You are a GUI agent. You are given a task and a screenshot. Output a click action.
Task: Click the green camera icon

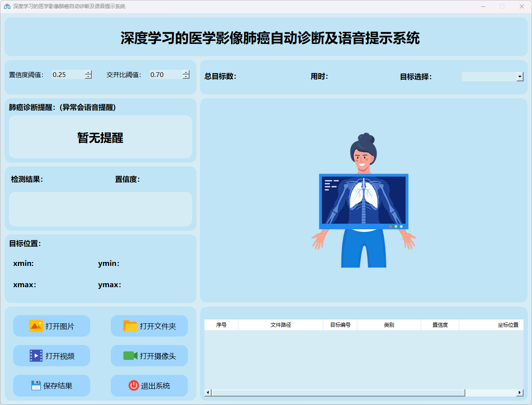point(130,356)
